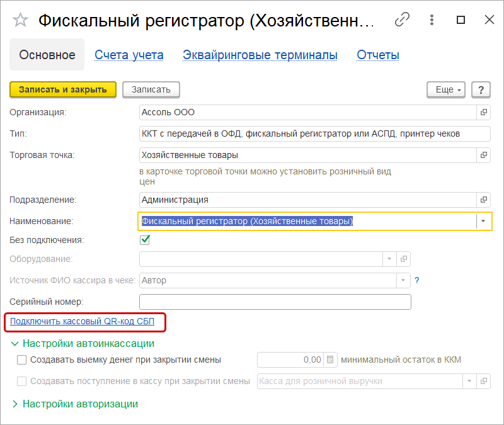Open the Источник ФИО кассира dropdown

403,280
